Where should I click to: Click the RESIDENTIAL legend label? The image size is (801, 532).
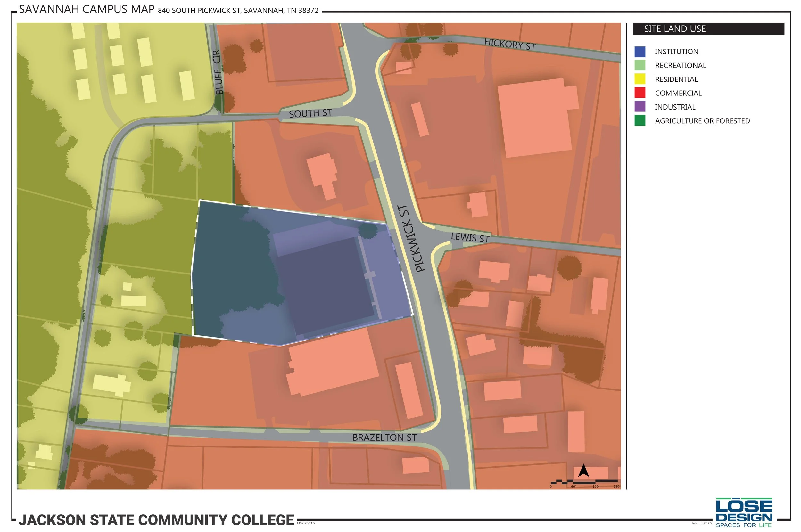click(676, 79)
